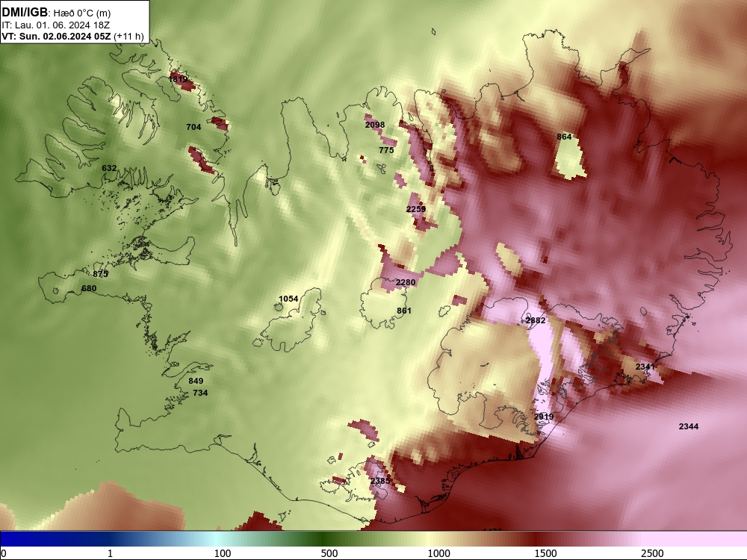The image size is (747, 560).
Task: Select the 775 height value on map
Action: 386,150
